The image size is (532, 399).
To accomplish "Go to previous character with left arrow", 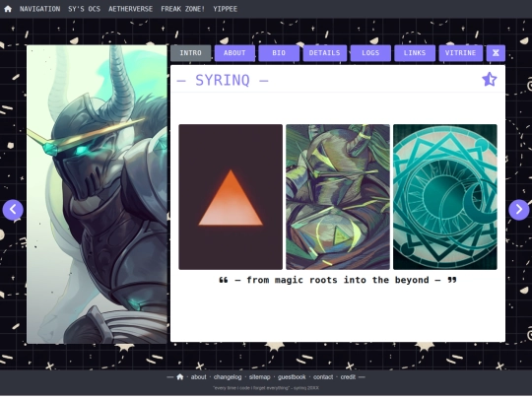I will (13, 210).
